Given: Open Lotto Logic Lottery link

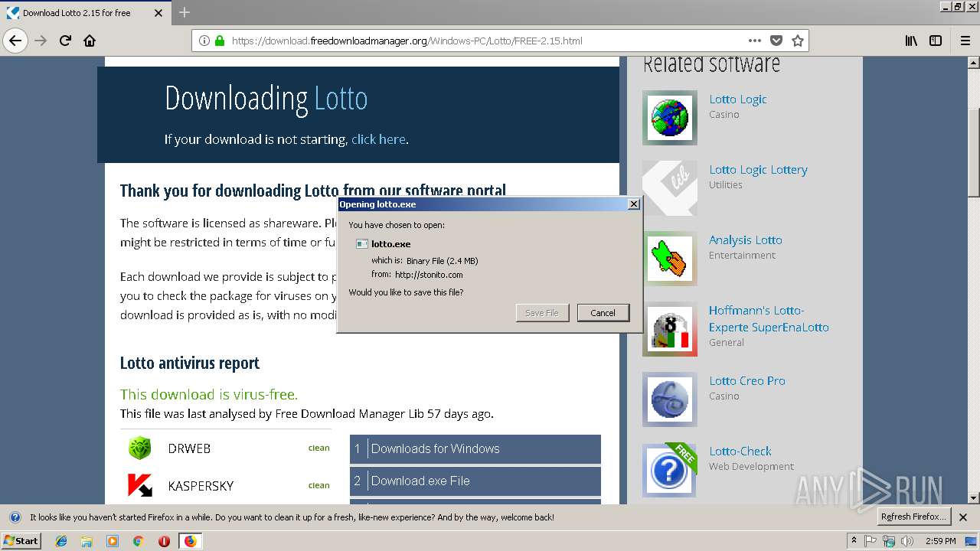Looking at the screenshot, I should pyautogui.click(x=758, y=170).
